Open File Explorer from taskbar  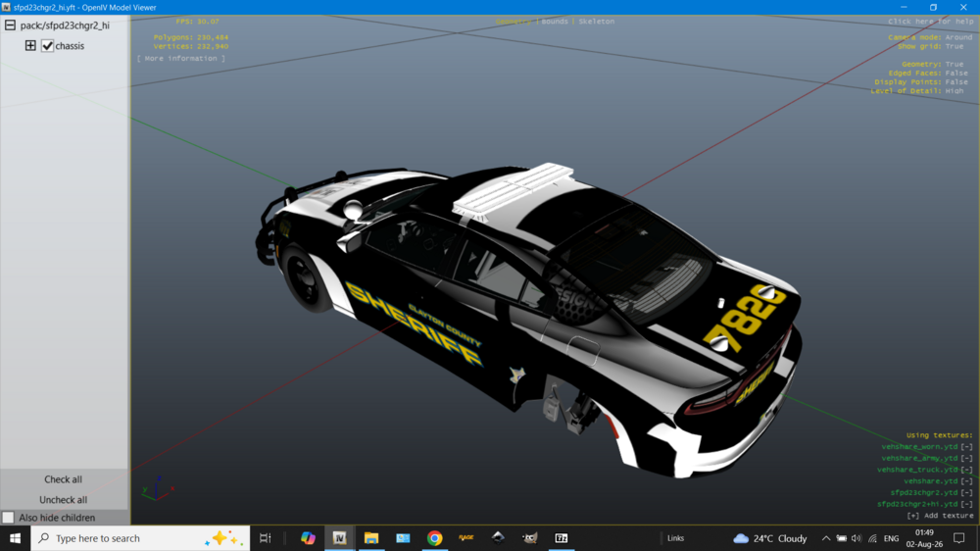pyautogui.click(x=371, y=538)
